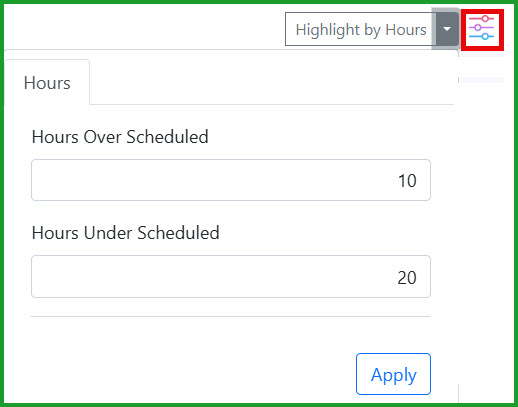
Task: Click the pink slider line in the settings icon
Action: coord(481,18)
